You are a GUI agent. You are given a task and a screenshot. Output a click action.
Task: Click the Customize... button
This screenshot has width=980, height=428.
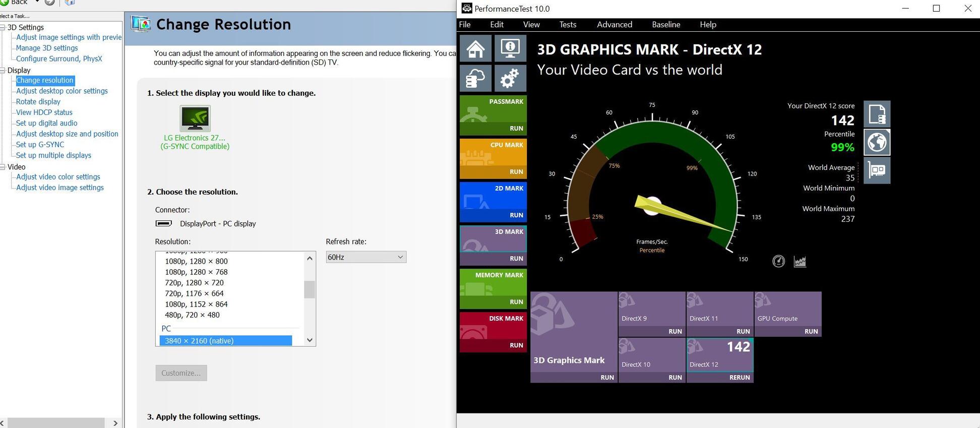click(181, 373)
